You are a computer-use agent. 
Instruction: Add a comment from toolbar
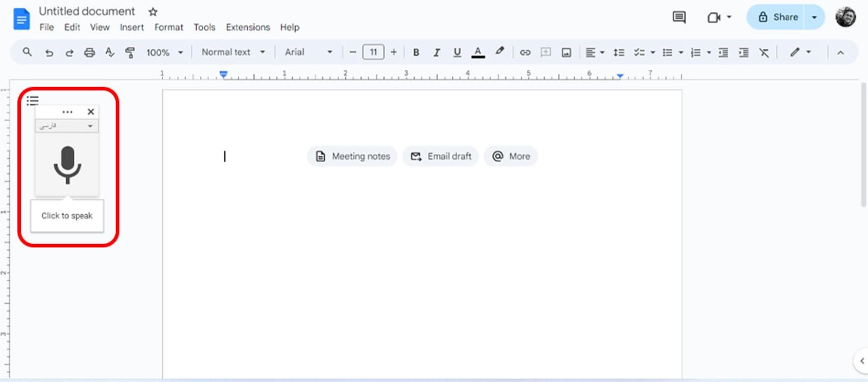(x=546, y=52)
